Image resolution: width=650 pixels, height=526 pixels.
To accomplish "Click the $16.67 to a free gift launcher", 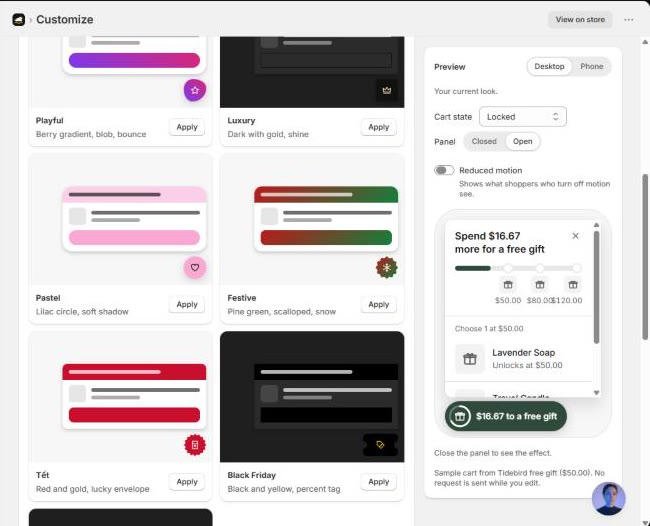I will point(506,416).
